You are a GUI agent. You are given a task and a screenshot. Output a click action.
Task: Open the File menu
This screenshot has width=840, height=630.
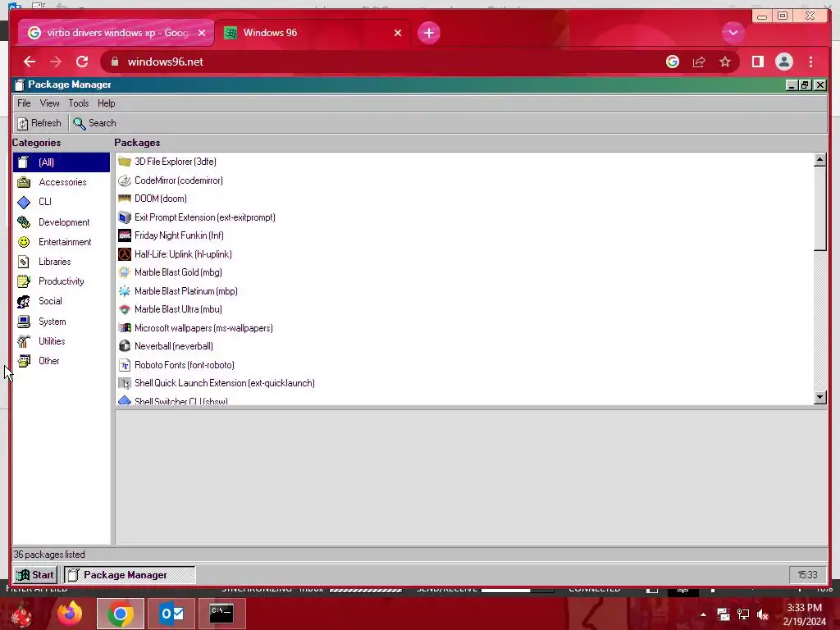tap(24, 103)
